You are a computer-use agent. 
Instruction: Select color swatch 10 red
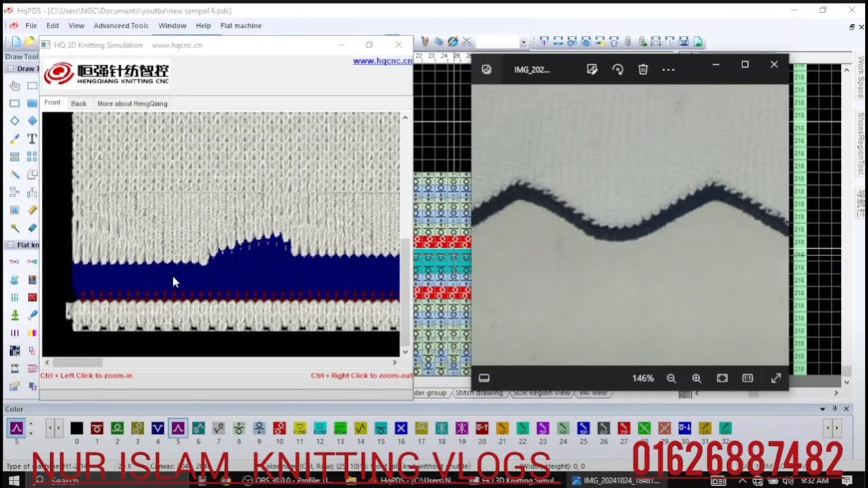(x=279, y=428)
